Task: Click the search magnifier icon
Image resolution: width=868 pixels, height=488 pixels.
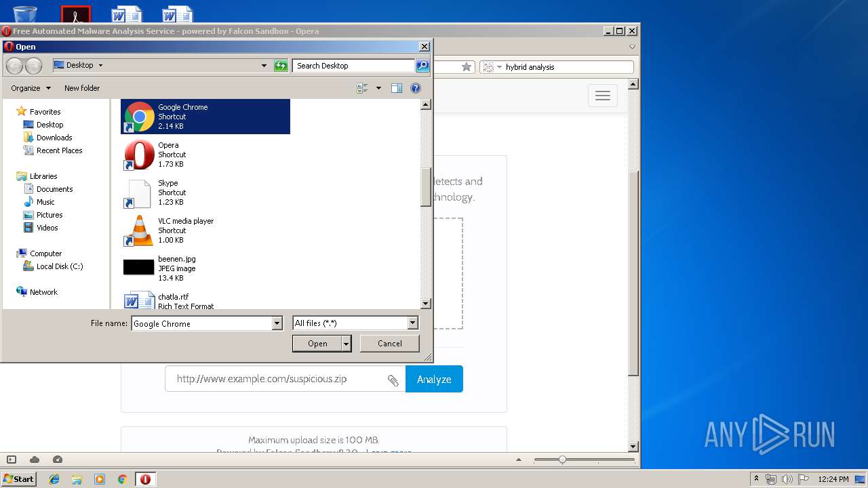Action: point(422,66)
